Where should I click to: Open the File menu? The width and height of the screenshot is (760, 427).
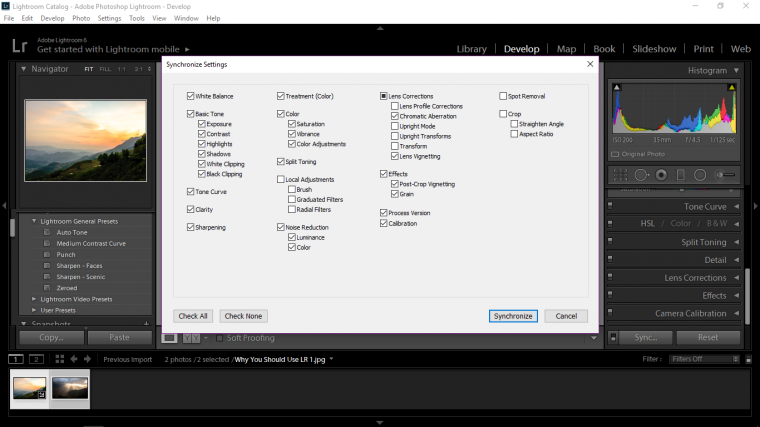pos(9,18)
